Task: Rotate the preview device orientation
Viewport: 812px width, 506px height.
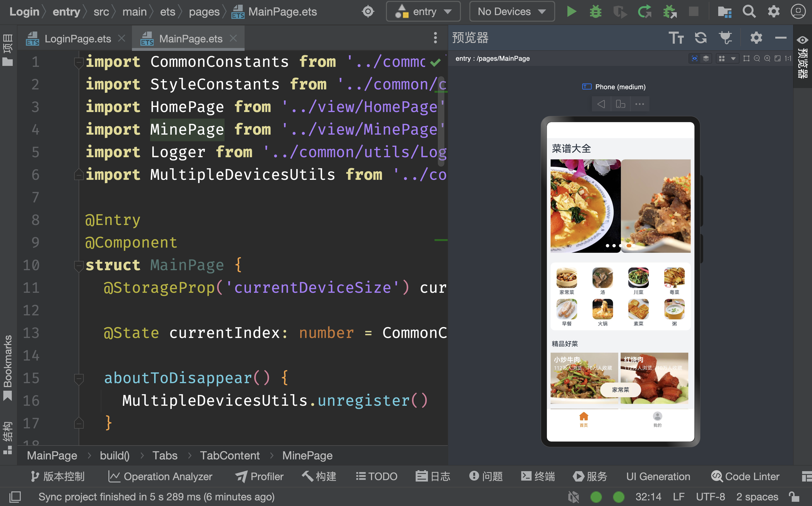Action: tap(620, 104)
